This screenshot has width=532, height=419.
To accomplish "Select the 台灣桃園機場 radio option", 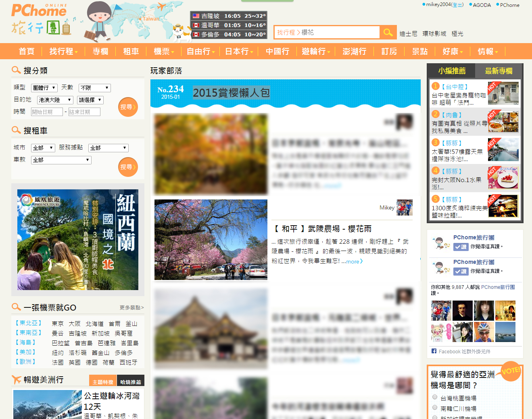I will coord(435,397).
